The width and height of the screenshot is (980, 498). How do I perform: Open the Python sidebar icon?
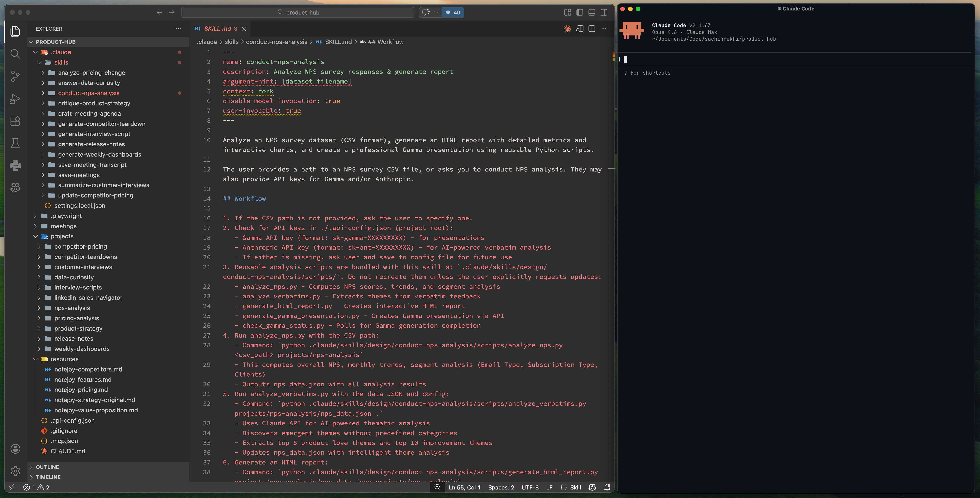pyautogui.click(x=15, y=165)
